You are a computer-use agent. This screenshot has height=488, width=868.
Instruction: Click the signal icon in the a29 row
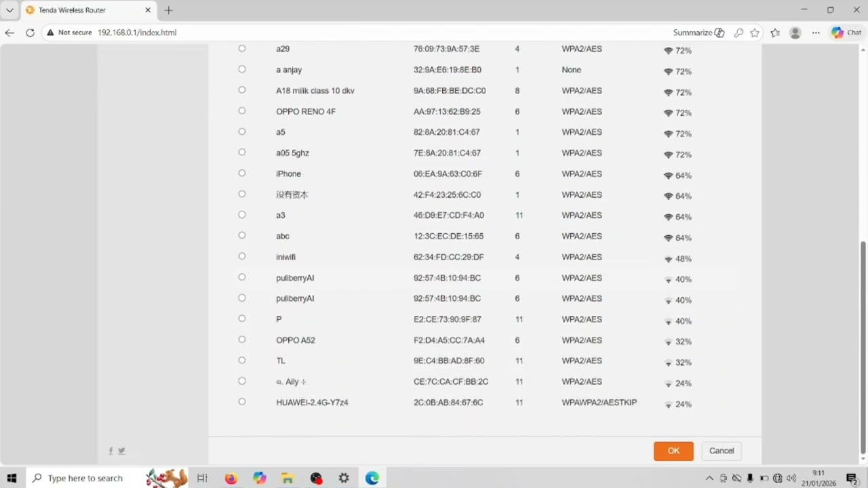click(x=668, y=51)
